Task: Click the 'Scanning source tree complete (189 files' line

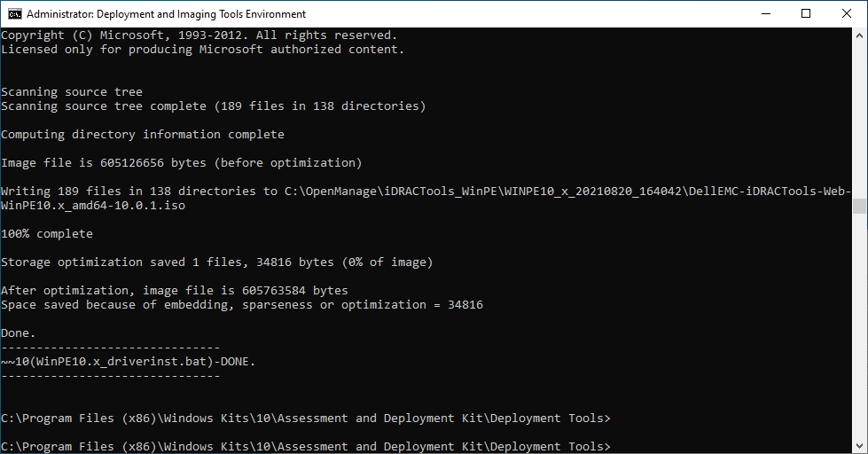Action: point(213,106)
